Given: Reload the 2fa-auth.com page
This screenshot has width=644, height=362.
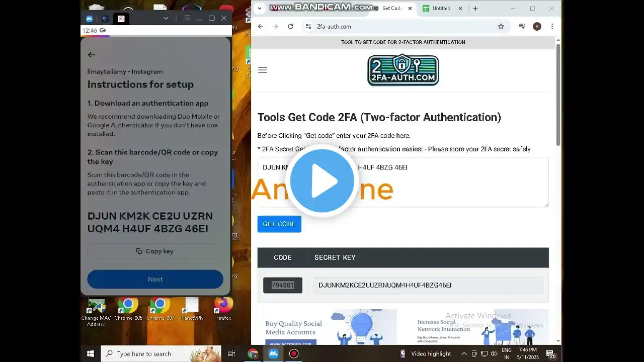Looking at the screenshot, I should pos(290,27).
